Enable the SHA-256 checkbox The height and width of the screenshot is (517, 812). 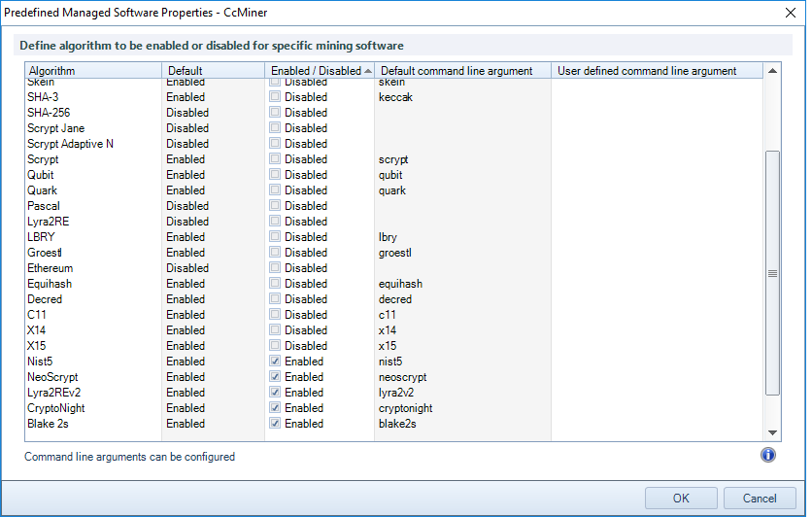click(275, 112)
